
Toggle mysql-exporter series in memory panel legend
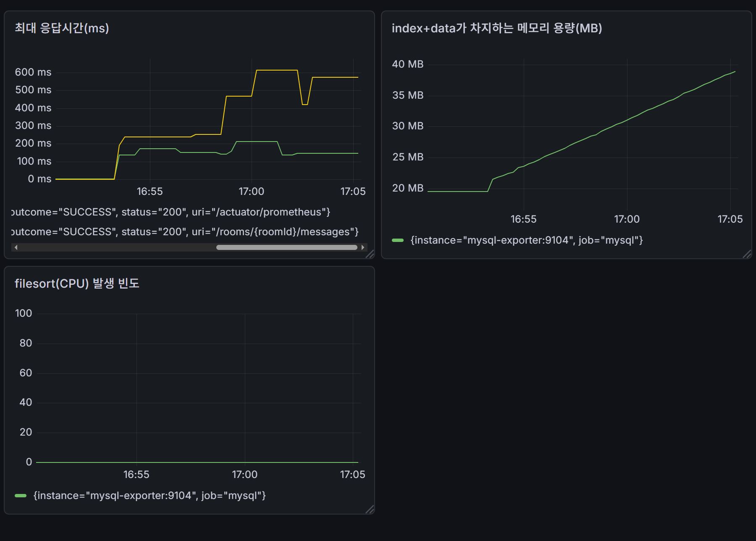coord(527,240)
